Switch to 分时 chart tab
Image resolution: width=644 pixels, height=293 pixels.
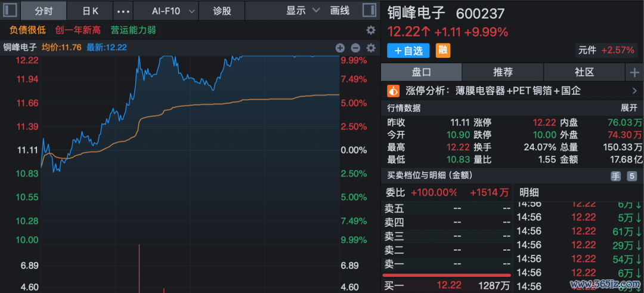(43, 11)
